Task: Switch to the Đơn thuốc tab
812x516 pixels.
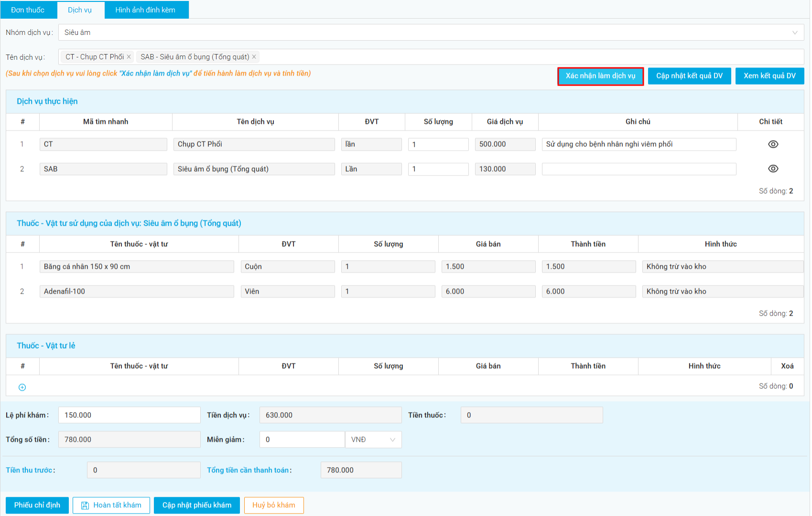Action: coord(28,10)
